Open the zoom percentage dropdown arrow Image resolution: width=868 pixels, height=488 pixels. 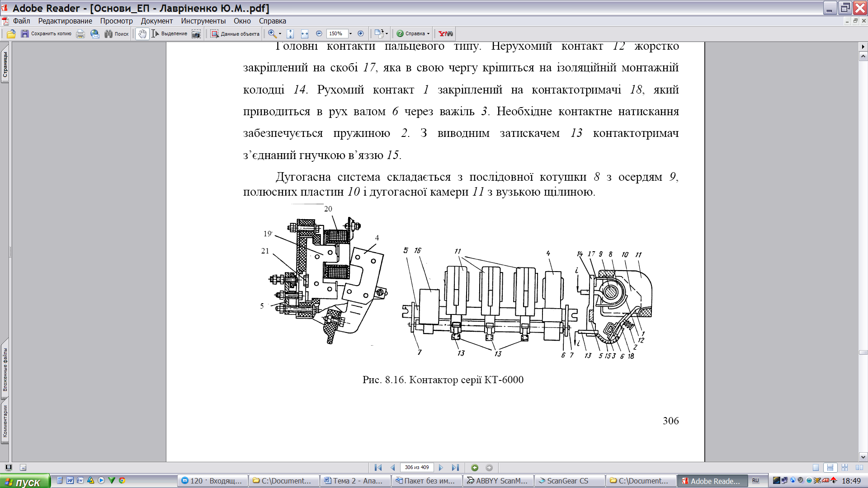[x=350, y=34]
